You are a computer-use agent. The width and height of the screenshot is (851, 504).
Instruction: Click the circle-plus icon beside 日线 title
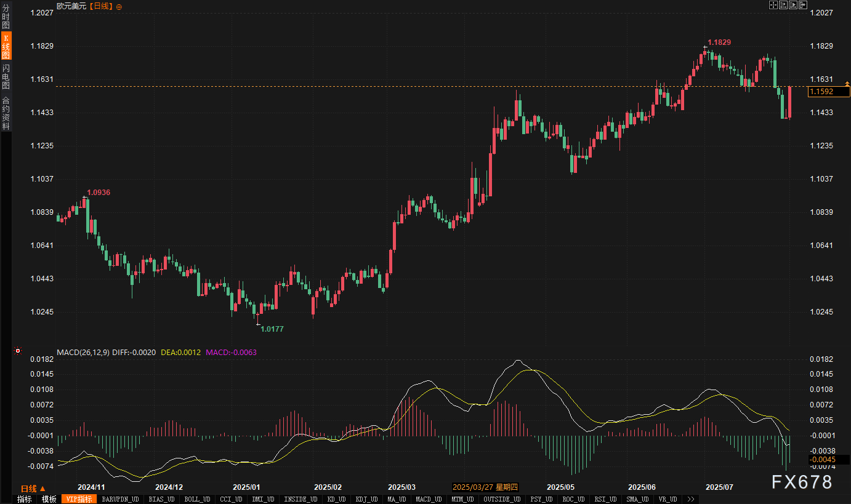[x=119, y=6]
